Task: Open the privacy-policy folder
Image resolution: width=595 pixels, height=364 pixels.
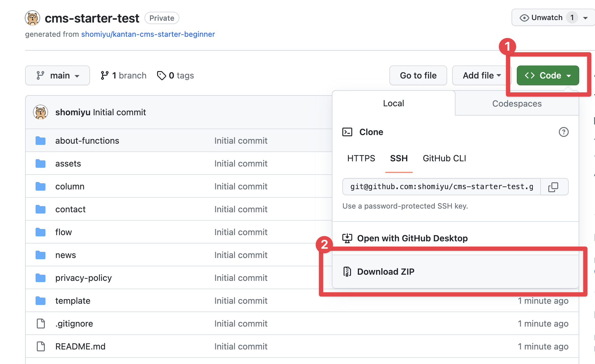Action: tap(83, 278)
